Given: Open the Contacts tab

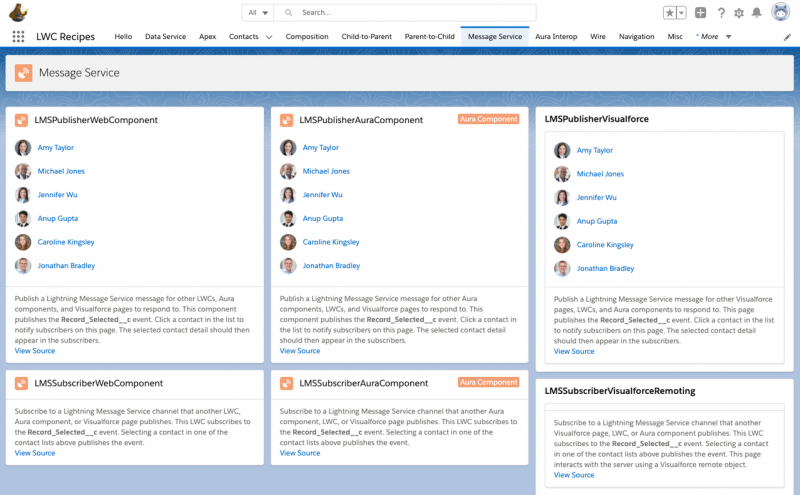Looking at the screenshot, I should click(243, 37).
